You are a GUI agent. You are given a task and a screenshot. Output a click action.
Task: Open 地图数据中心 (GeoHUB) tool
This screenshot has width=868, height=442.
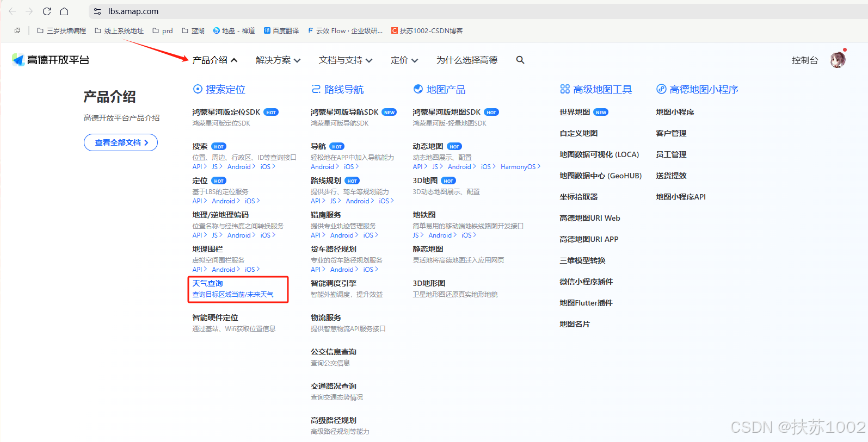(x=601, y=176)
